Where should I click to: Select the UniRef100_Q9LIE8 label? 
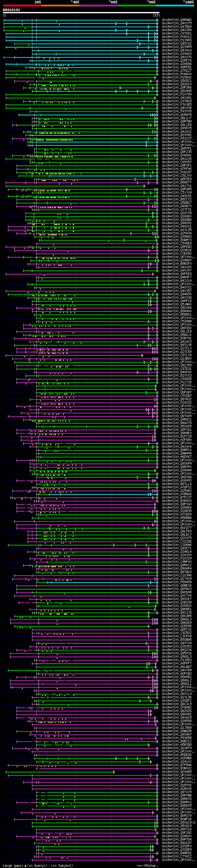point(177,125)
